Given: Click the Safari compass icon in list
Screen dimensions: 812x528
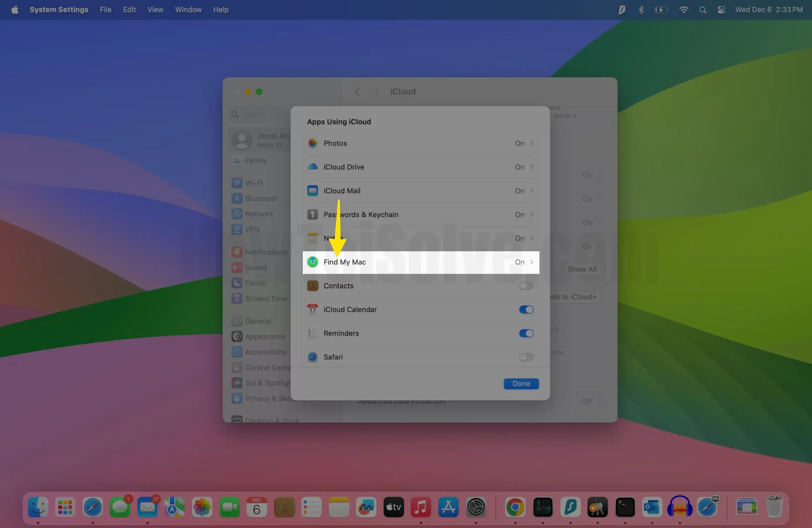Looking at the screenshot, I should point(312,357).
